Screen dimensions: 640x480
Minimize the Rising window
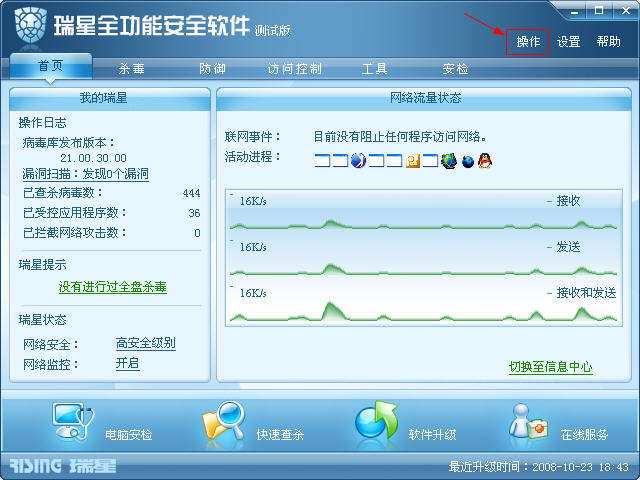pos(575,11)
